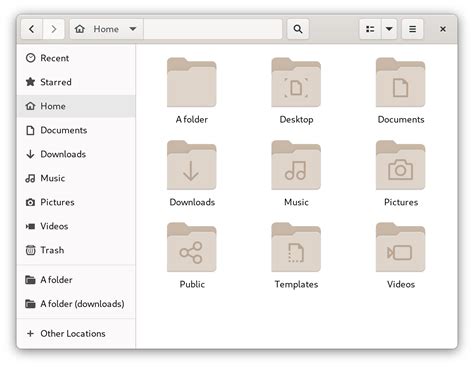
Task: Click the Recent clock icon in the sidebar
Action: [30, 58]
